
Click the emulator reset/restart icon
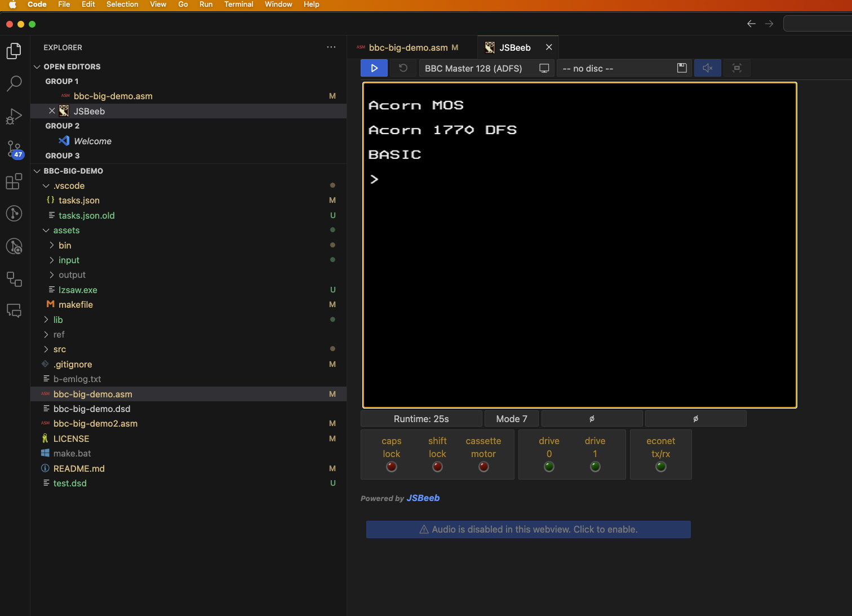point(403,68)
